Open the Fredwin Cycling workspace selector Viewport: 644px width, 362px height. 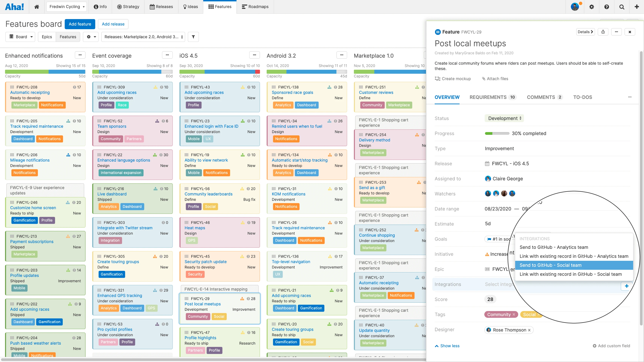pos(66,7)
